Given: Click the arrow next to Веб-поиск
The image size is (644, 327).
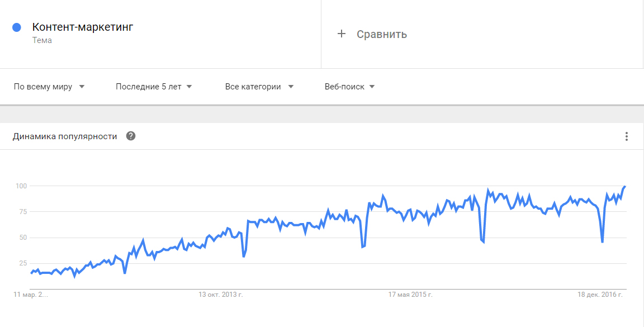Looking at the screenshot, I should (372, 87).
